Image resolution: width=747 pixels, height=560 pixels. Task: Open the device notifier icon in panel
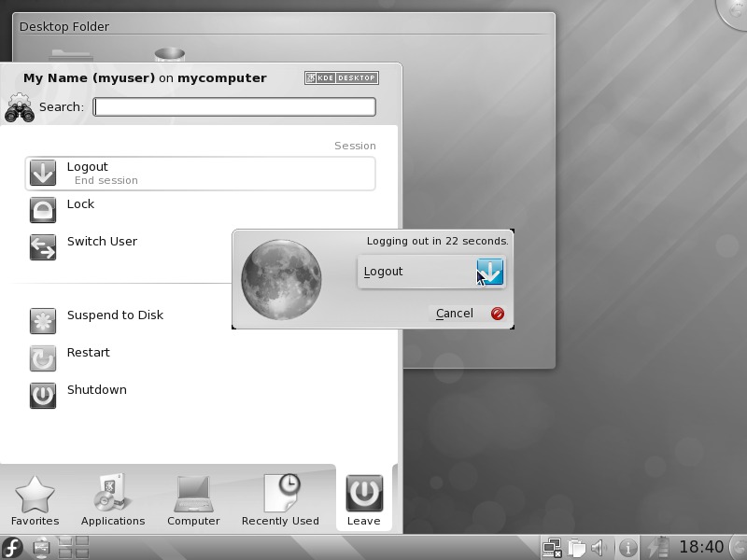click(x=41, y=548)
